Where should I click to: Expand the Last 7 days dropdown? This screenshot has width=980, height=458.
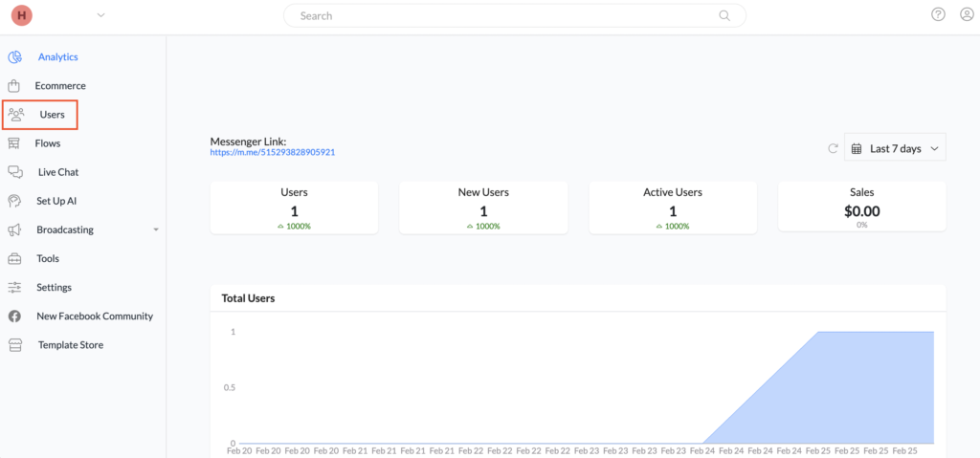click(895, 149)
